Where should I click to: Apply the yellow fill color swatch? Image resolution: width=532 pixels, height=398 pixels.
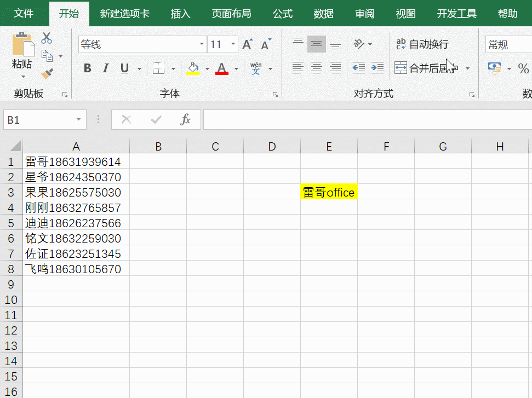point(193,68)
